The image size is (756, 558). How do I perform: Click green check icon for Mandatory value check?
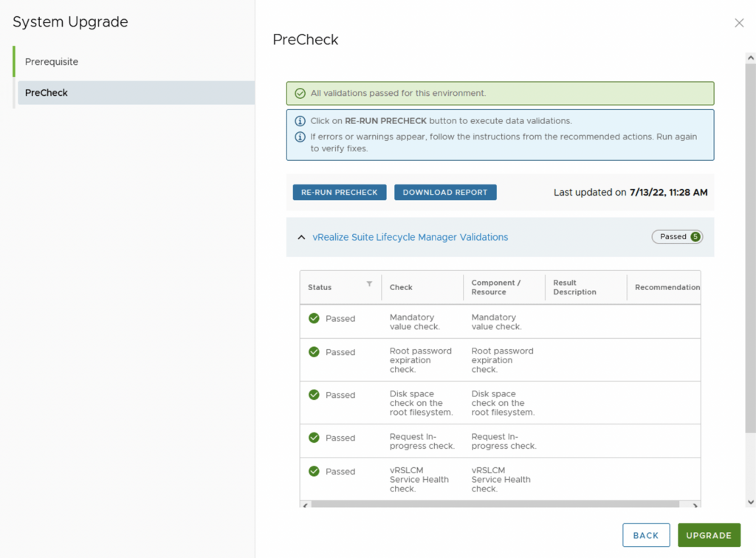pyautogui.click(x=314, y=318)
